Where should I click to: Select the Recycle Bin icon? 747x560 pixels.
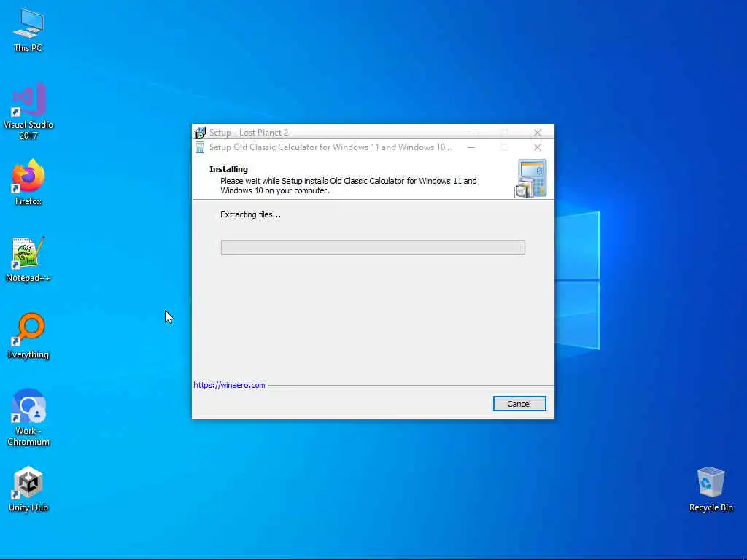711,489
